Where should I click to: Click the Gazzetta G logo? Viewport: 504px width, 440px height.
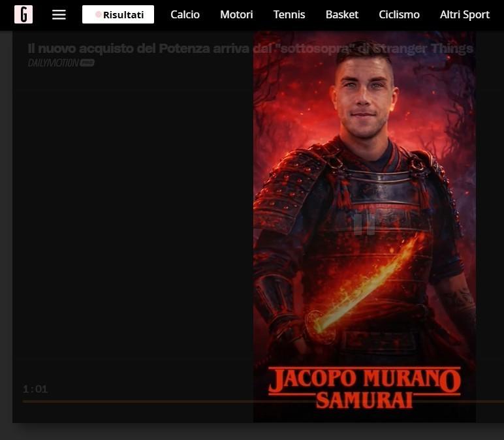24,14
